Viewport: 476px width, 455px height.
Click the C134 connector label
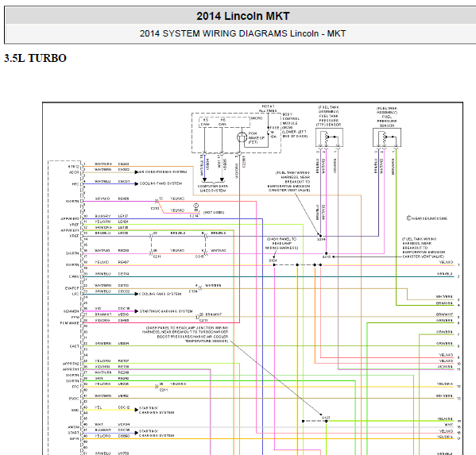tap(193, 291)
